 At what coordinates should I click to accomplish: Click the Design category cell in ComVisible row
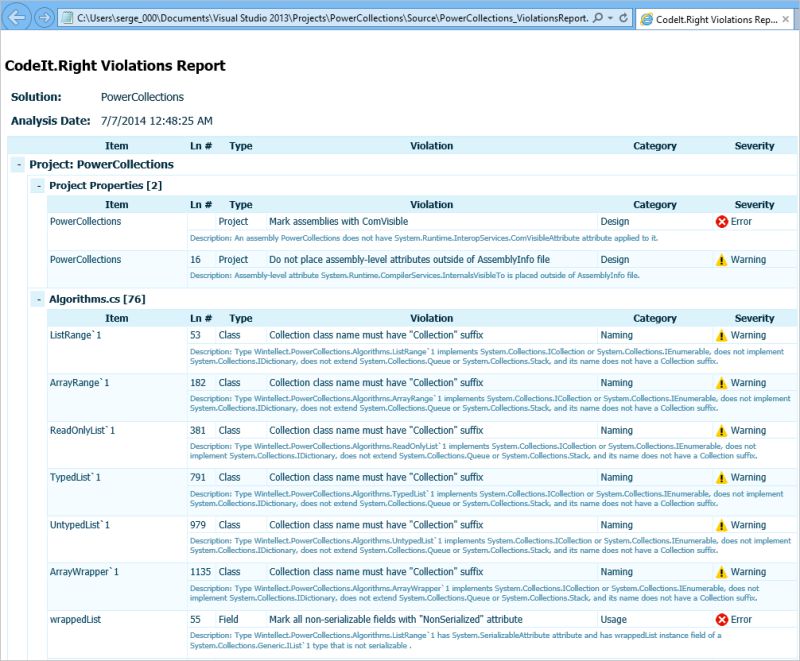coord(615,221)
